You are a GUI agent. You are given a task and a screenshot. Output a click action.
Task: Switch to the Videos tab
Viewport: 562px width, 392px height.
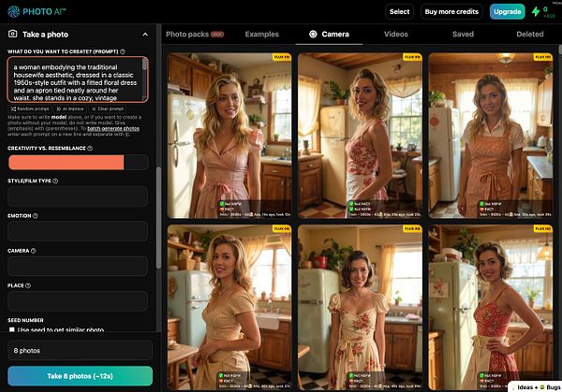pos(396,35)
